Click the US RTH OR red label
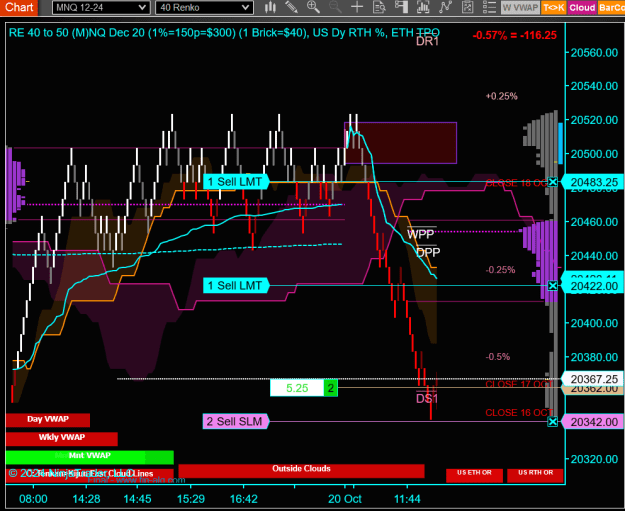 (x=535, y=475)
